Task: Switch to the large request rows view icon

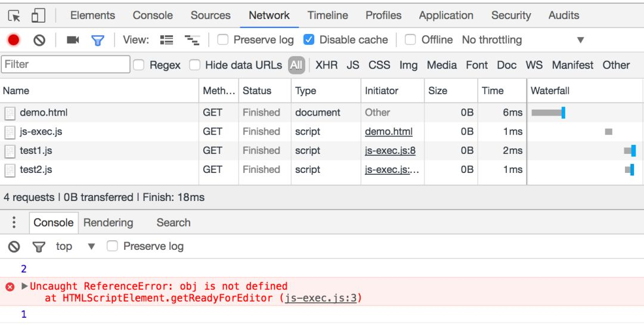Action: click(166, 40)
